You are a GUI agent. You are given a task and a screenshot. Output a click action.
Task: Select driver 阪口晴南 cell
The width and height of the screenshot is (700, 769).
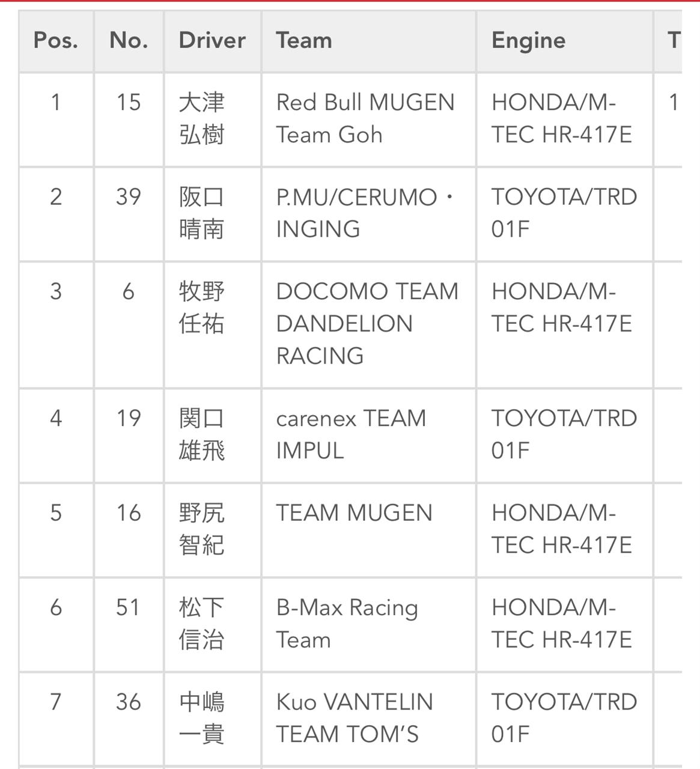pos(212,214)
